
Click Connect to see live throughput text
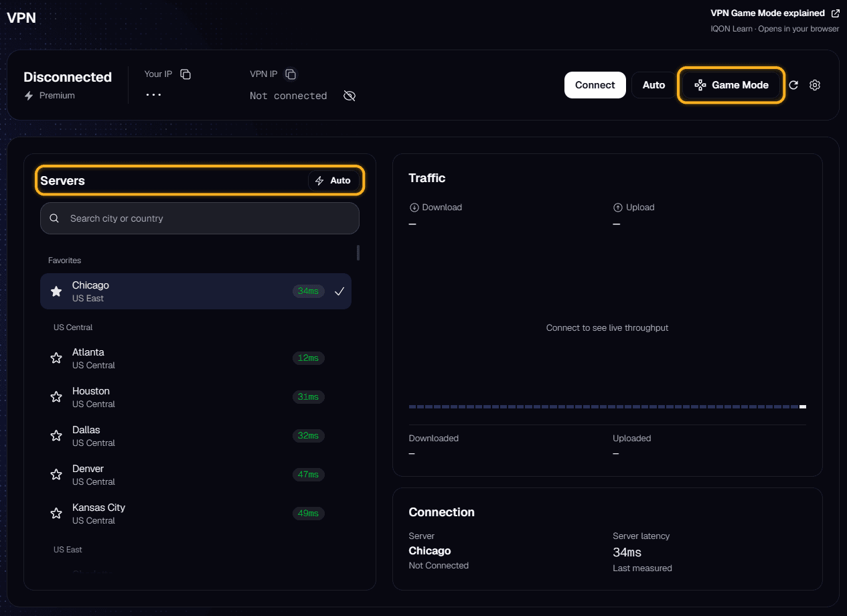(607, 328)
